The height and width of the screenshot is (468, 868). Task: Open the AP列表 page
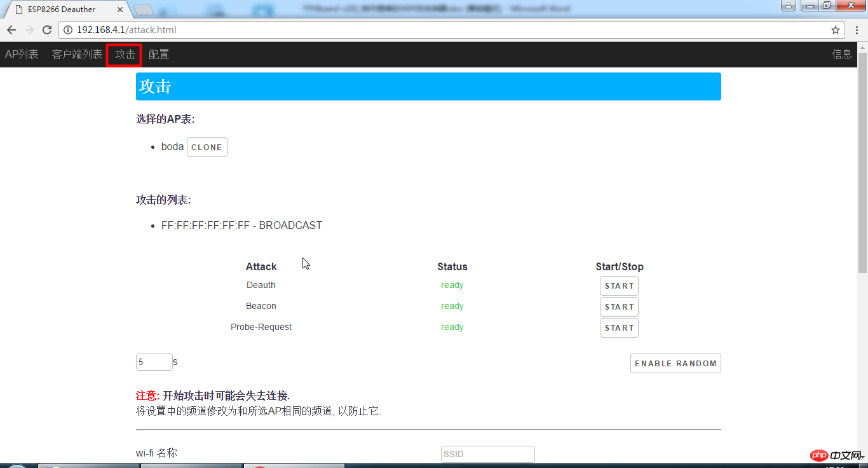coord(22,55)
